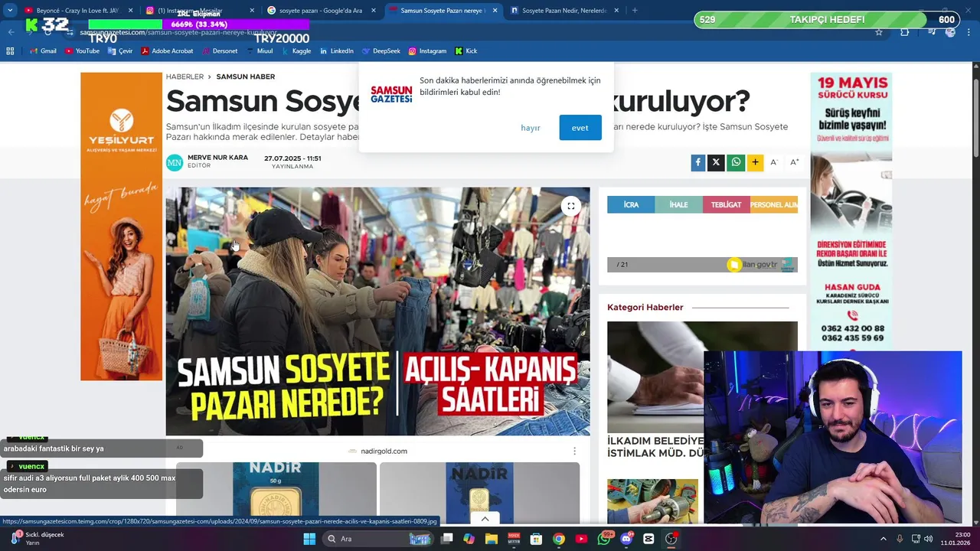This screenshot has width=980, height=551.
Task: Open the Dersonet bookmark
Action: [x=220, y=51]
